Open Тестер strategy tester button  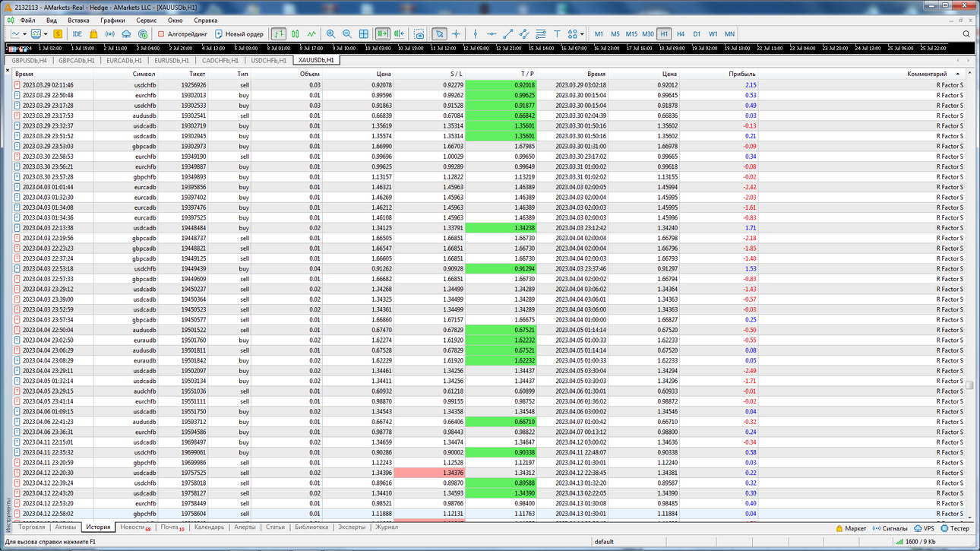pos(955,527)
